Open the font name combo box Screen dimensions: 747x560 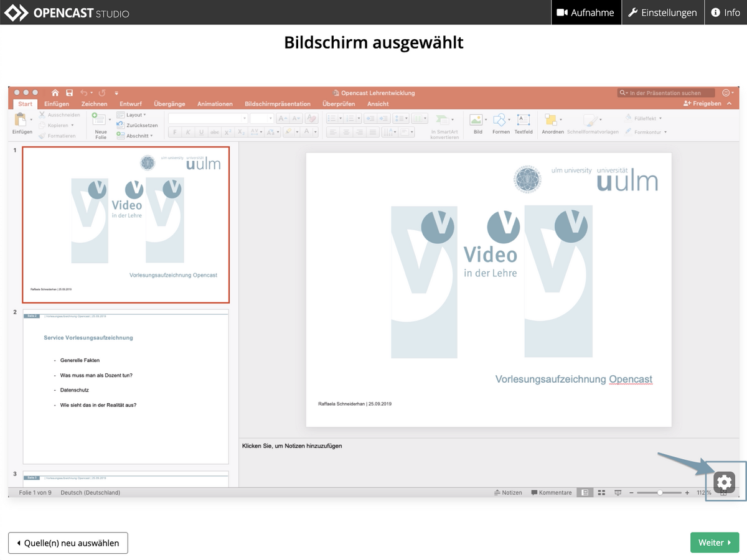click(208, 118)
